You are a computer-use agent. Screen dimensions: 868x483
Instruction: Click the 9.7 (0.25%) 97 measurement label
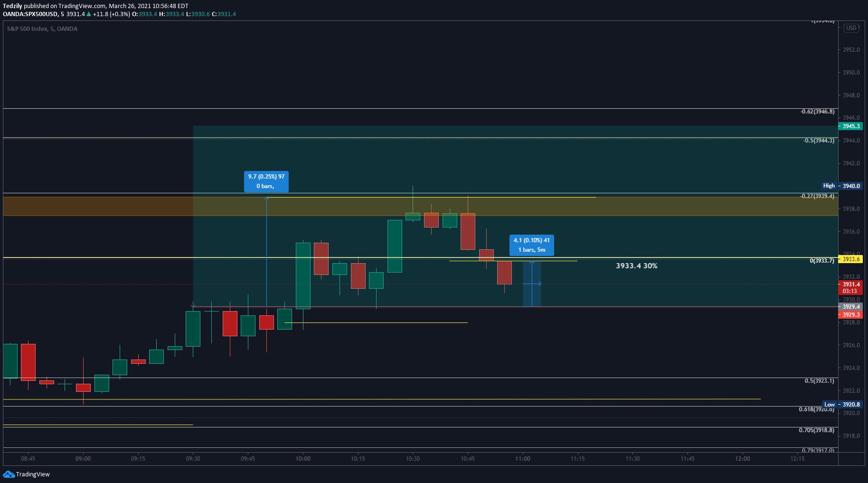tap(266, 181)
